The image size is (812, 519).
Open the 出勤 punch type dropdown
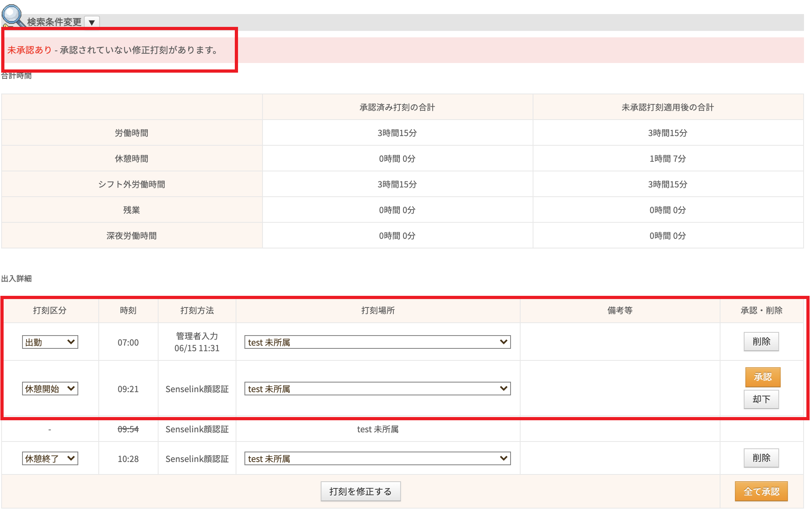49,342
